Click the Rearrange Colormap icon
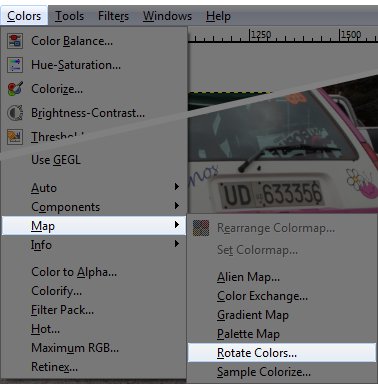 click(x=201, y=228)
